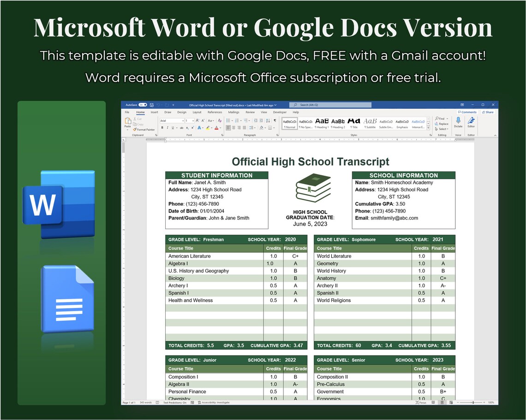This screenshot has height=420, width=526.
Task: Open the Editor pane
Action: click(x=471, y=121)
